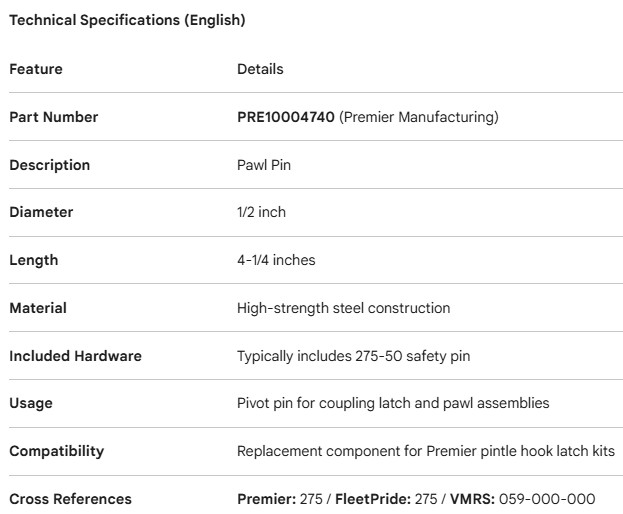Click the Details column header

coord(260,69)
